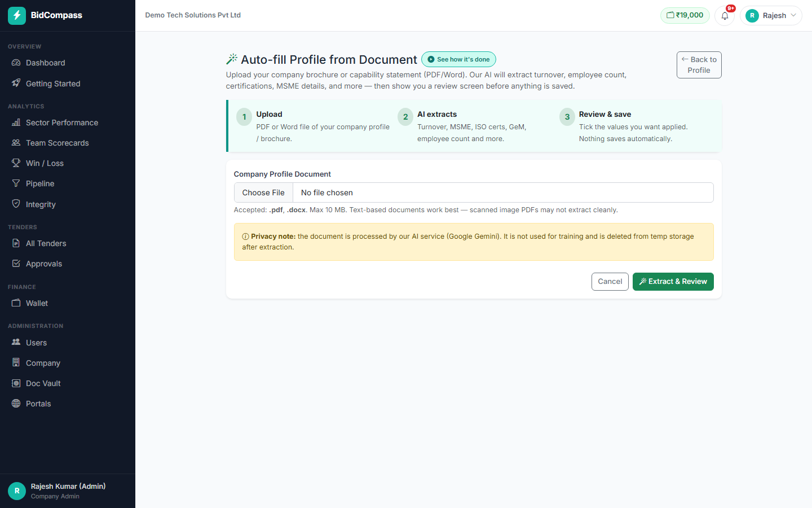
Task: Open the Portals section
Action: (68, 404)
